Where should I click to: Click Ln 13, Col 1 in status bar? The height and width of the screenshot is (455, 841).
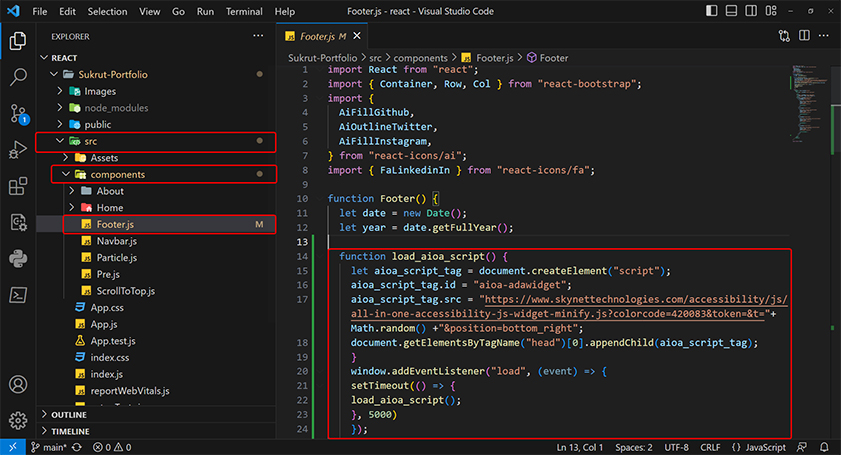pyautogui.click(x=580, y=447)
